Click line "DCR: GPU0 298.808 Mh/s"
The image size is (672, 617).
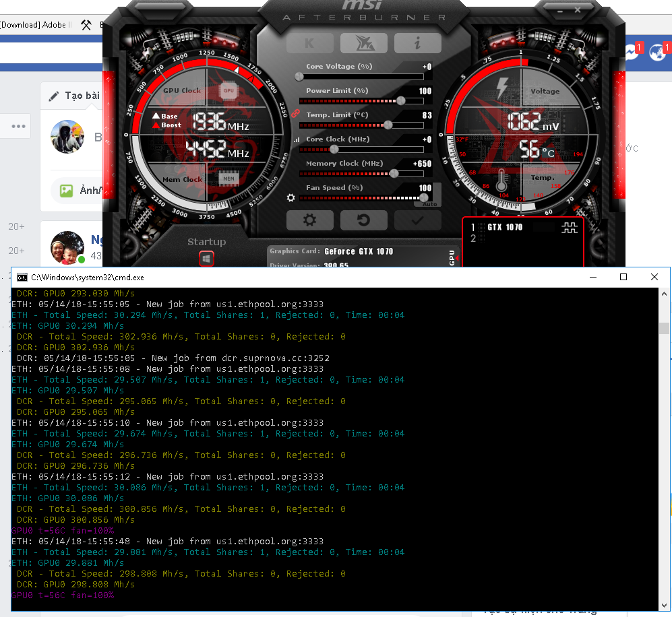(x=76, y=585)
